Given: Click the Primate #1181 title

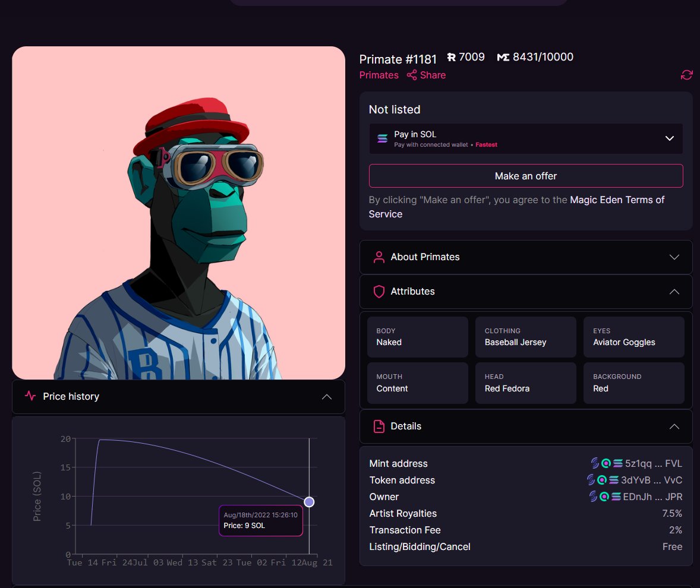Looking at the screenshot, I should point(398,59).
